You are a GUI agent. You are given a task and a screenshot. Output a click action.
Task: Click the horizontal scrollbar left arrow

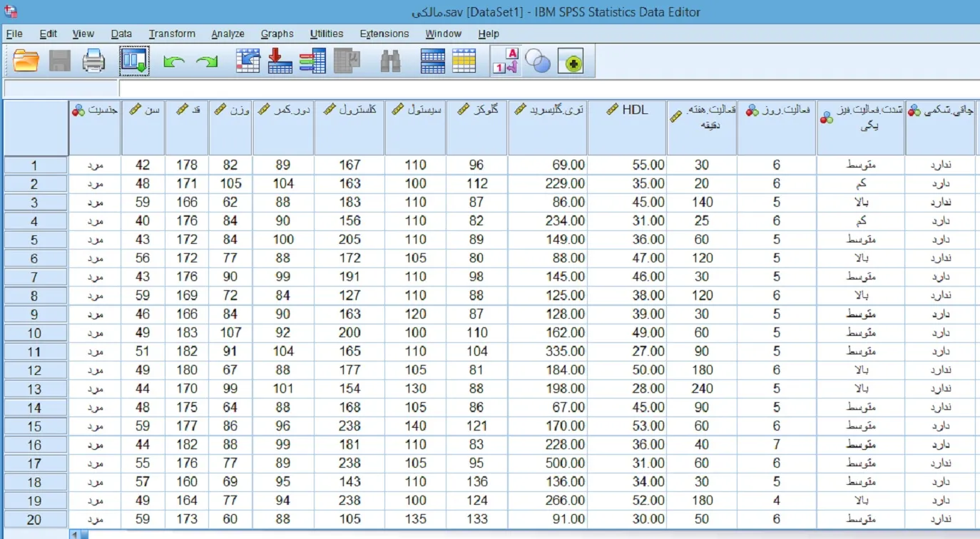tap(74, 534)
